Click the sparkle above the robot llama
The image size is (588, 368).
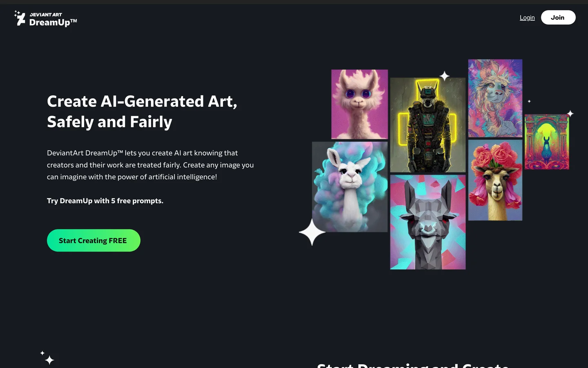(x=444, y=76)
